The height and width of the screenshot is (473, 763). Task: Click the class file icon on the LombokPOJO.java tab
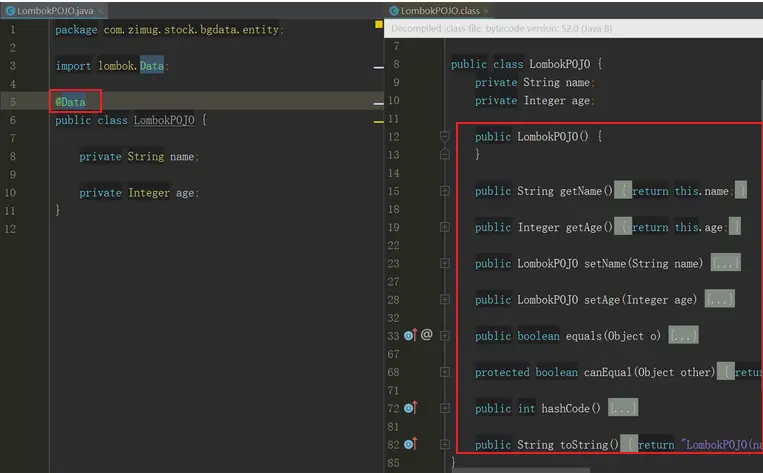pyautogui.click(x=10, y=11)
